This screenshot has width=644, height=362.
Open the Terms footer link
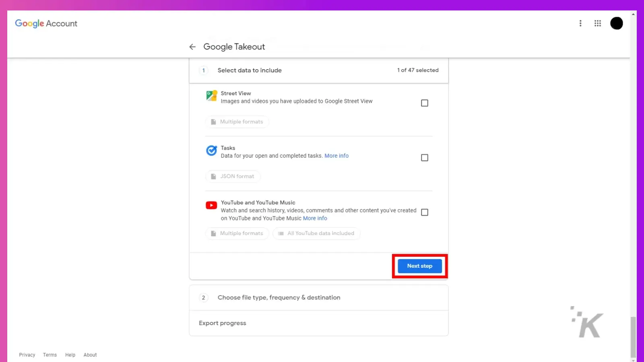pos(50,355)
